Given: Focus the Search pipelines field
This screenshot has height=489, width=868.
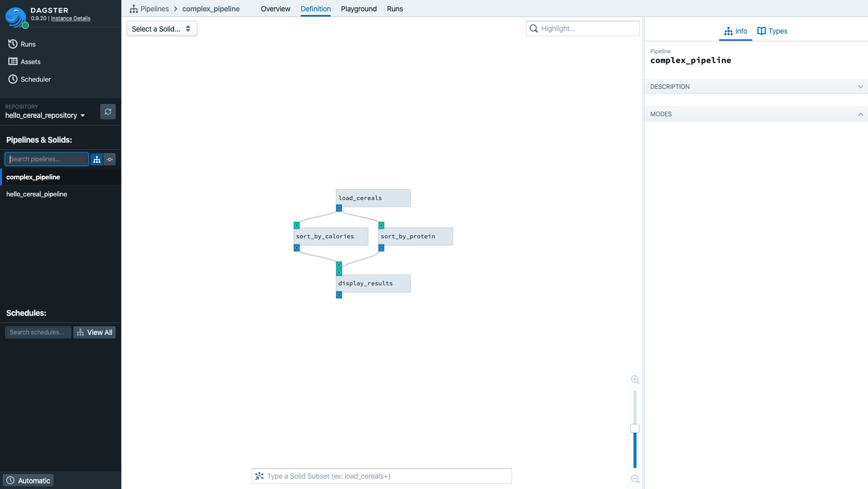Looking at the screenshot, I should 47,159.
